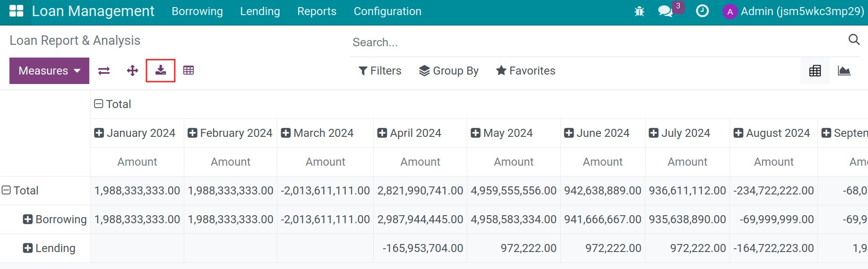
Task: Click Total cell 4,959,555,556.00
Action: tap(514, 191)
